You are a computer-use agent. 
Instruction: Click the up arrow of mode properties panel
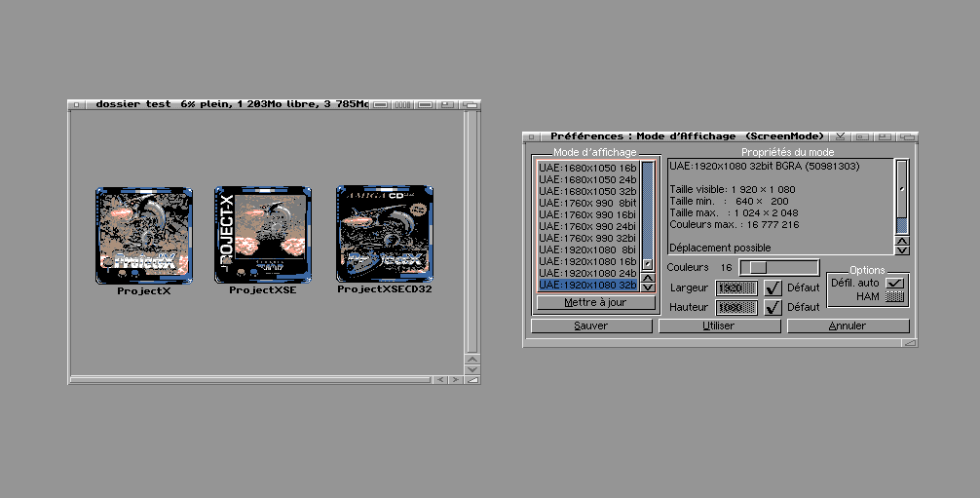[x=902, y=241]
